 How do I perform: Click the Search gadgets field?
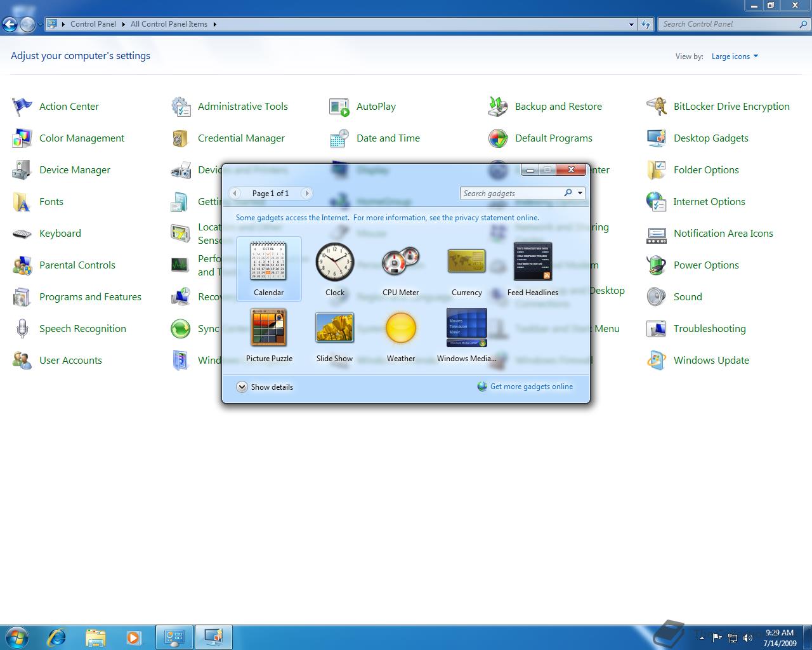(x=511, y=193)
